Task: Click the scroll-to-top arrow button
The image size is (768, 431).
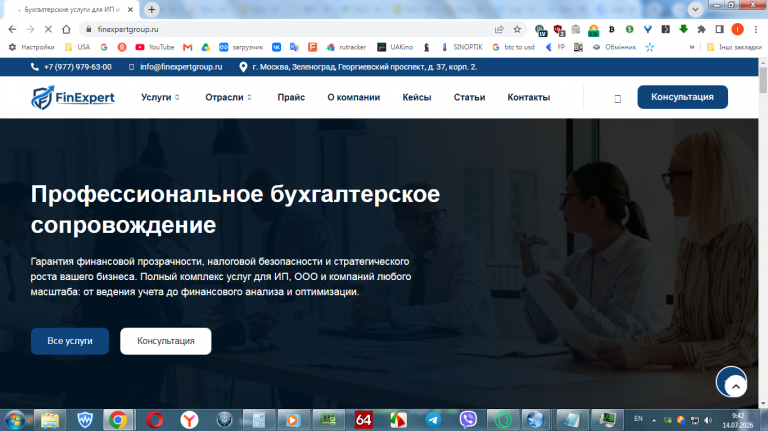Action: point(736,386)
